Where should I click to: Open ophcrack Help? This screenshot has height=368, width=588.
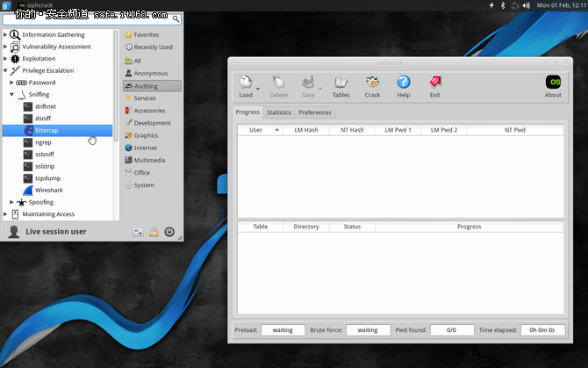(403, 83)
